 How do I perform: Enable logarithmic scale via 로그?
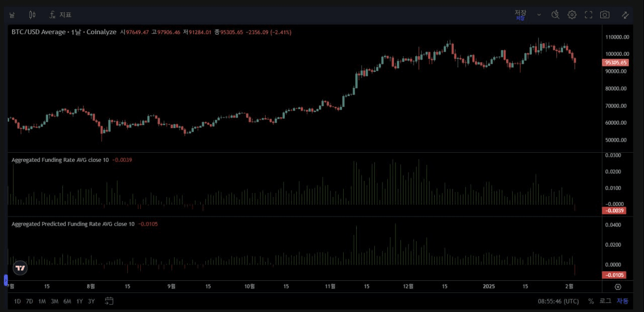[x=605, y=301]
